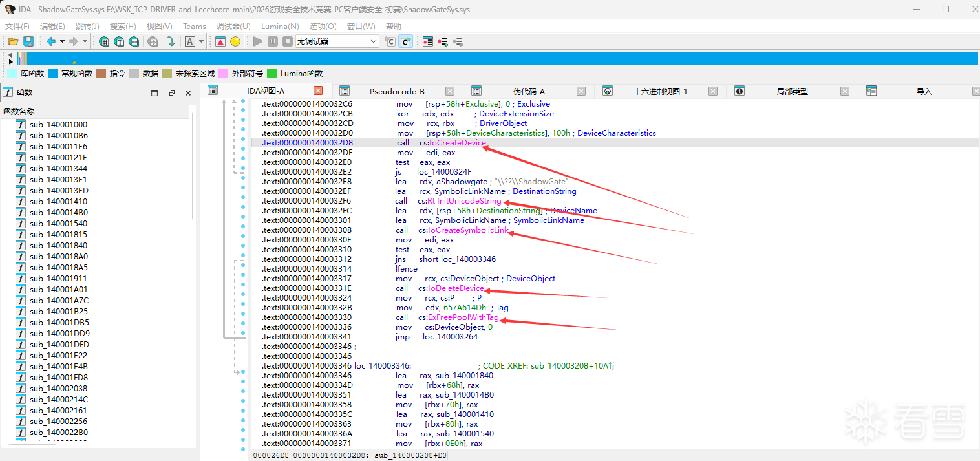Switch to the 导入 tab
The width and height of the screenshot is (980, 461).
[924, 91]
